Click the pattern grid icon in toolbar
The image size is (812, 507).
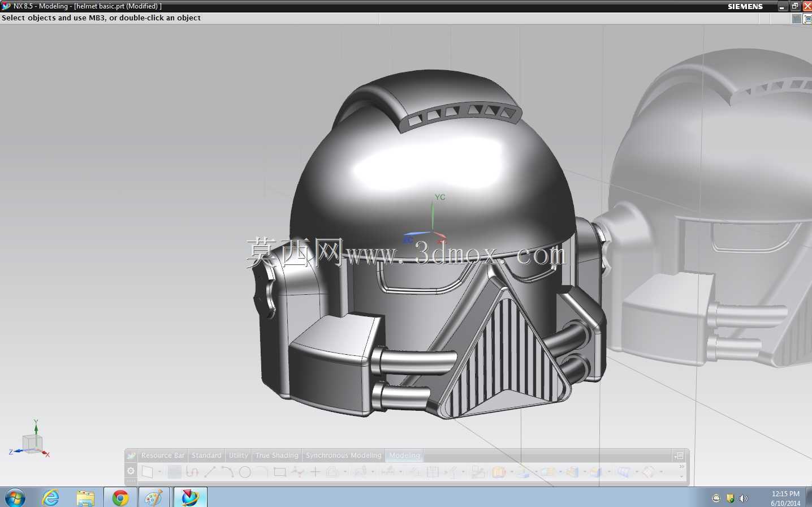pos(433,471)
